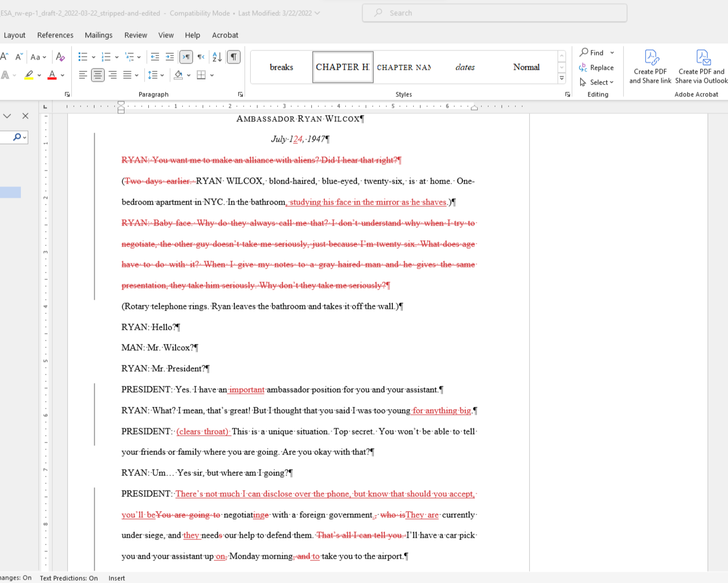The width and height of the screenshot is (728, 583).
Task: Click Replace in Editing group
Action: click(x=597, y=67)
